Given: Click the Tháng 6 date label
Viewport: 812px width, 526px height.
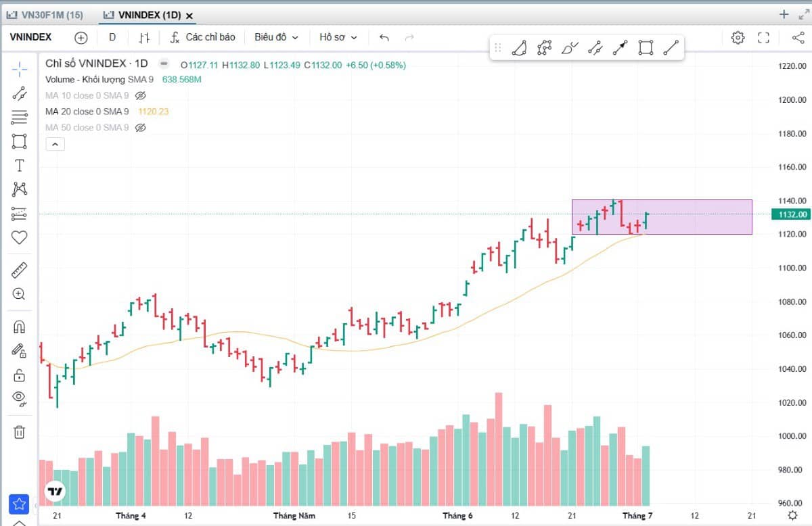Looking at the screenshot, I should (458, 516).
